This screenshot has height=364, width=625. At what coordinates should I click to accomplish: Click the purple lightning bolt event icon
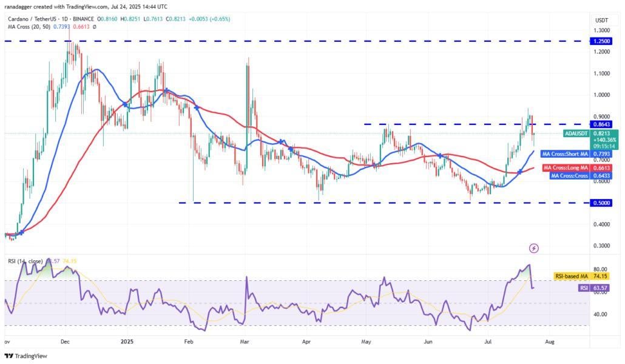pyautogui.click(x=534, y=248)
